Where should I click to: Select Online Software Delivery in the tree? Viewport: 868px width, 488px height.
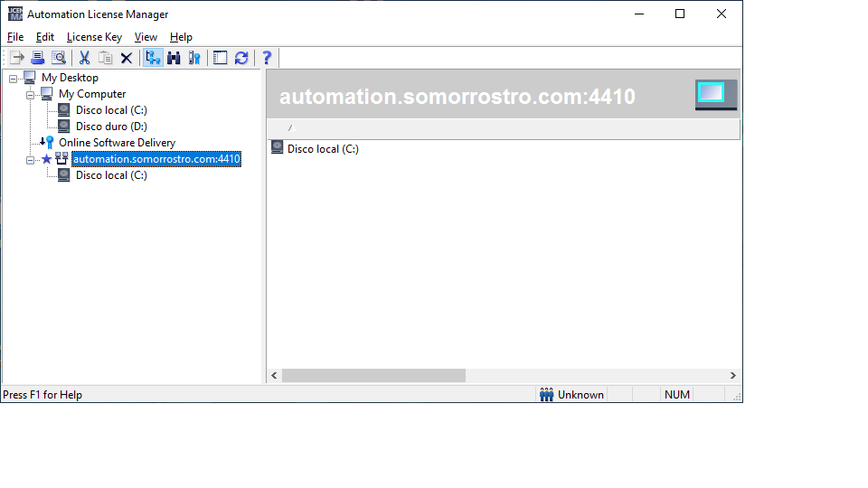[x=117, y=143]
